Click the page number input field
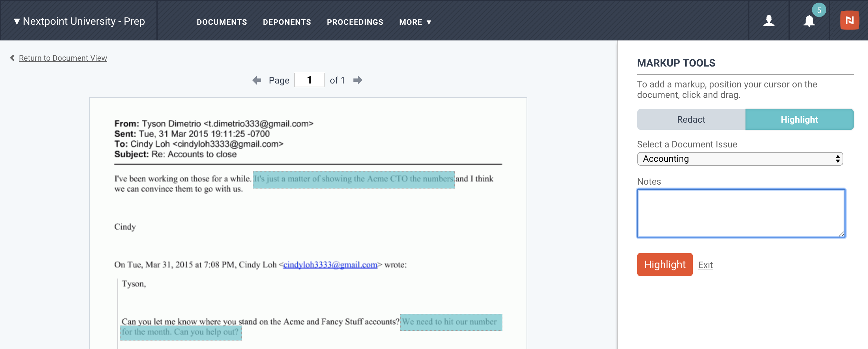The height and width of the screenshot is (349, 868). 309,80
